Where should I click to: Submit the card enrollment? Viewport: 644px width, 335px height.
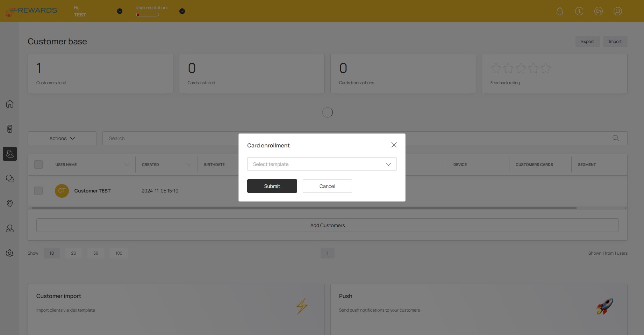(272, 186)
